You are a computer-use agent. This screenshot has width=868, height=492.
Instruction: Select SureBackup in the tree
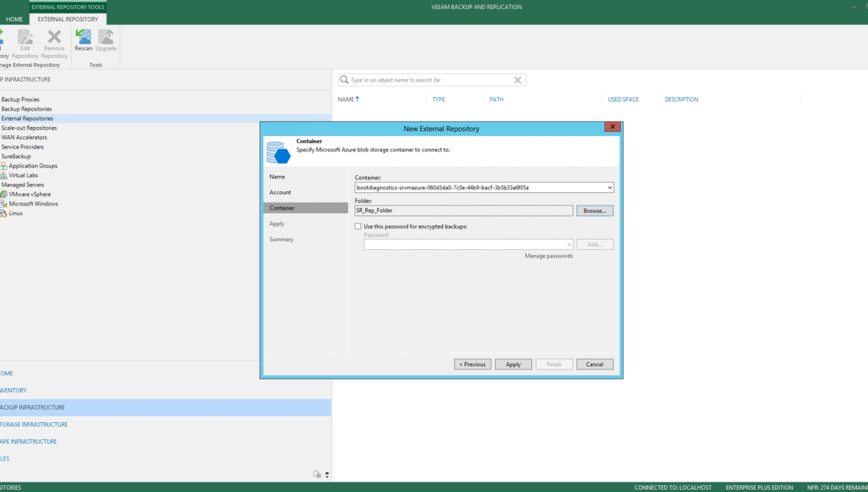16,156
